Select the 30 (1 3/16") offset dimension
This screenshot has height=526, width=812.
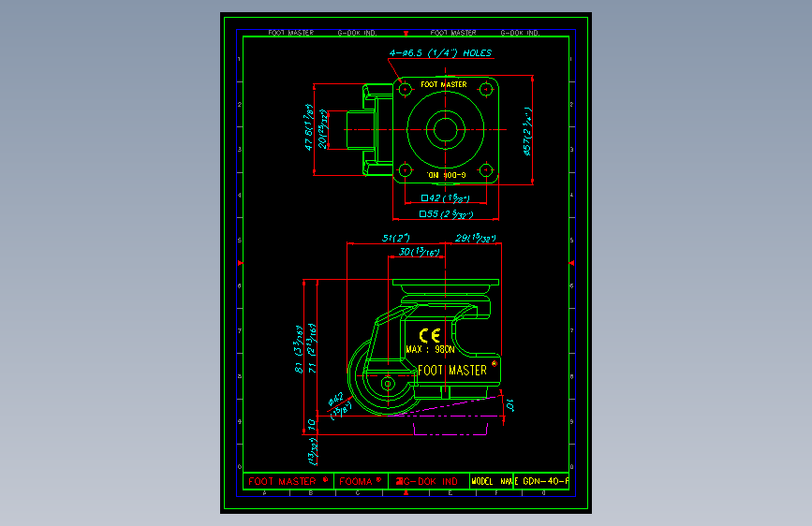point(419,252)
